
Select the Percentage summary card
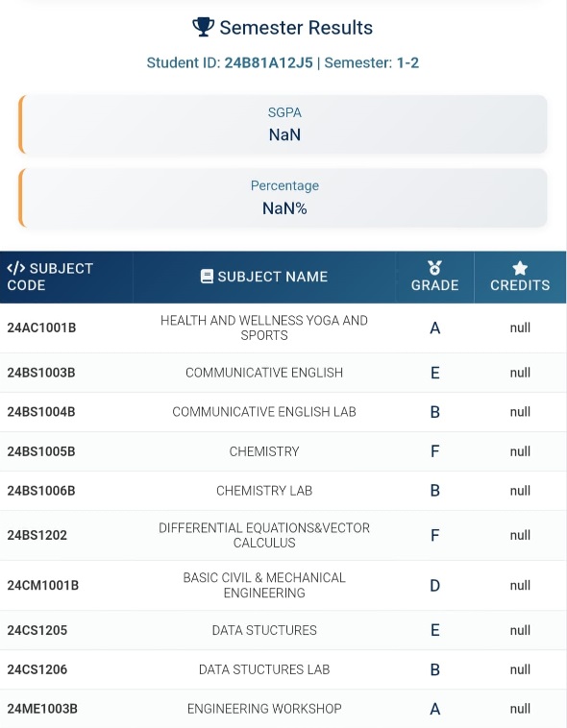283,198
